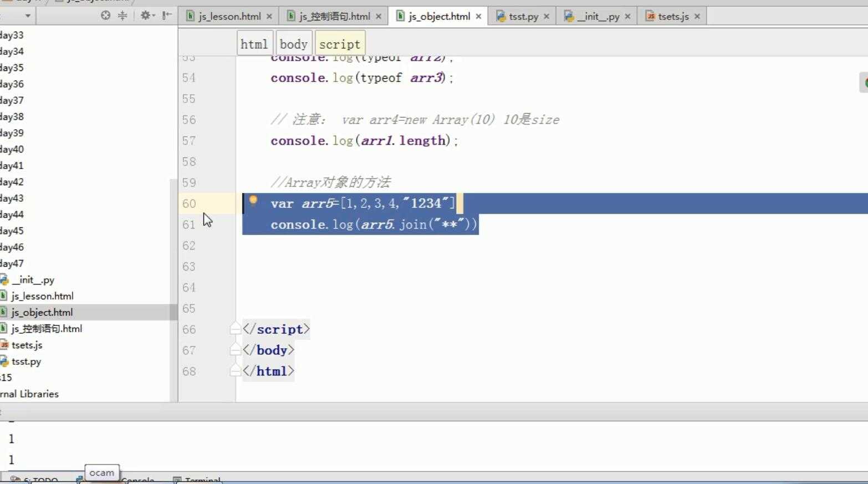Select day42 folder in project tree
Image resolution: width=868 pixels, height=484 pixels.
point(12,182)
